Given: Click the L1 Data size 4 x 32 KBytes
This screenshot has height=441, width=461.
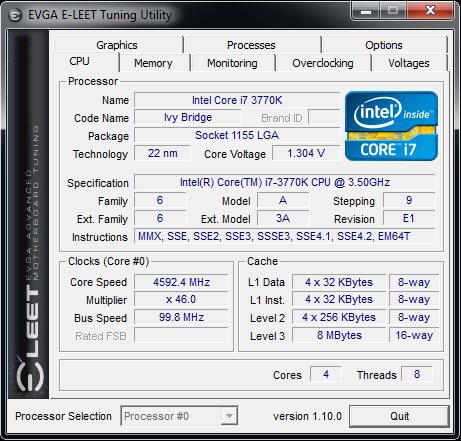Looking at the screenshot, I should click(339, 282).
